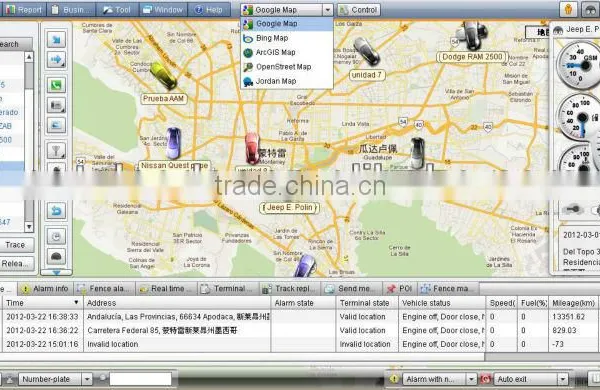The image size is (600, 390).
Task: Select the silver unidad 7 car on map
Action: [x=366, y=51]
